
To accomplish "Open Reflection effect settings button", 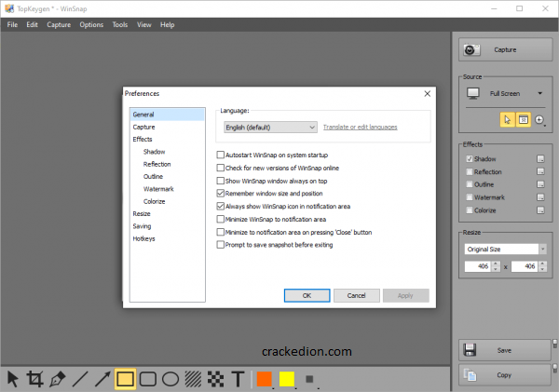I will pyautogui.click(x=540, y=171).
